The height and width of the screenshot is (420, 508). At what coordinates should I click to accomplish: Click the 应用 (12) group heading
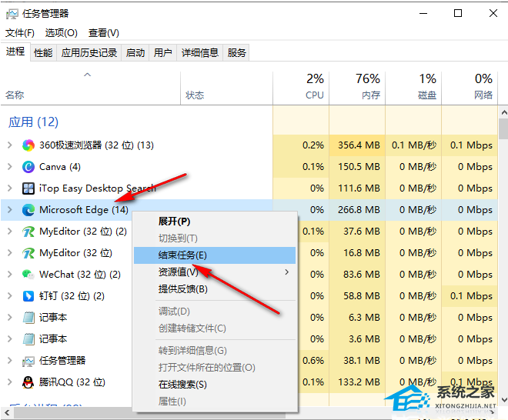(33, 122)
